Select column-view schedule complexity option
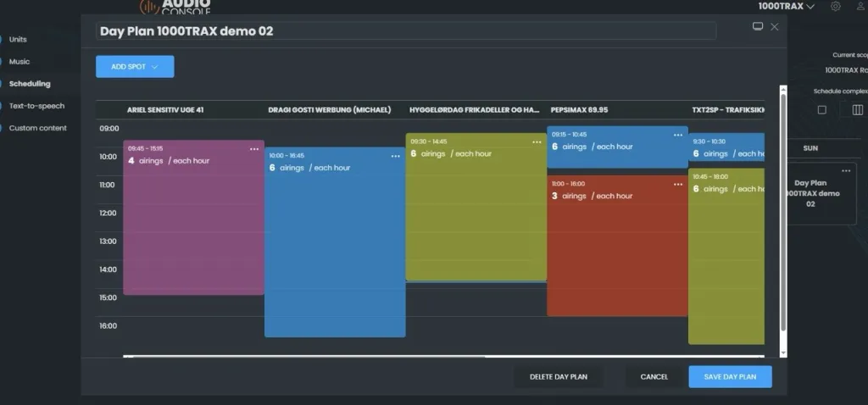Image resolution: width=868 pixels, height=405 pixels. coord(857,109)
